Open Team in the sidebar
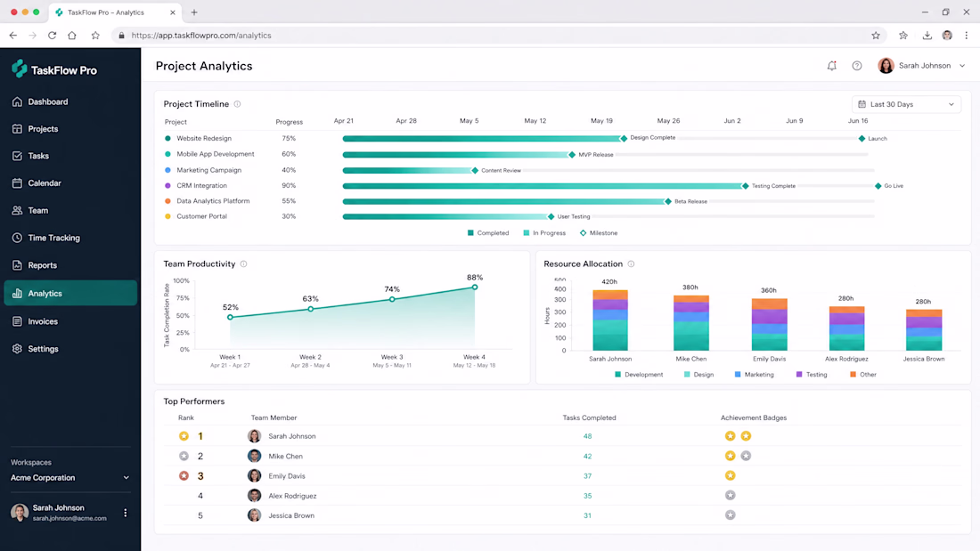Image resolution: width=980 pixels, height=551 pixels. point(70,211)
